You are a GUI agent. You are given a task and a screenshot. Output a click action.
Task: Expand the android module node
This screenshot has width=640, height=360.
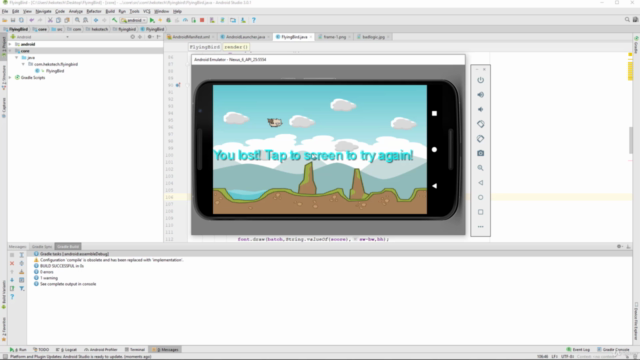coord(11,44)
